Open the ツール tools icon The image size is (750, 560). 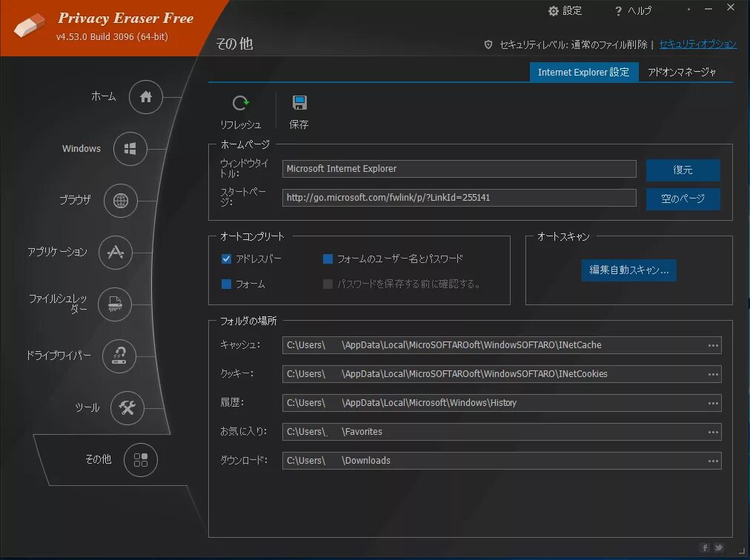pyautogui.click(x=127, y=407)
